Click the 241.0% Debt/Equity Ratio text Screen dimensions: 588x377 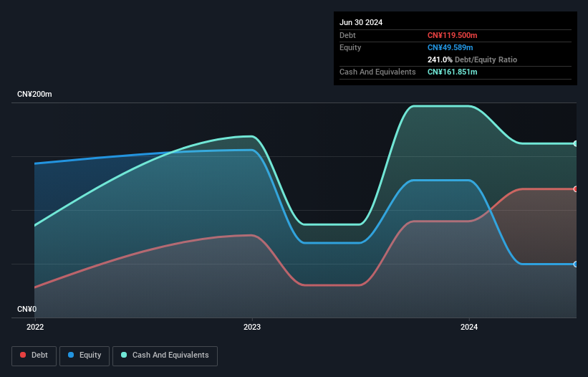tap(472, 59)
